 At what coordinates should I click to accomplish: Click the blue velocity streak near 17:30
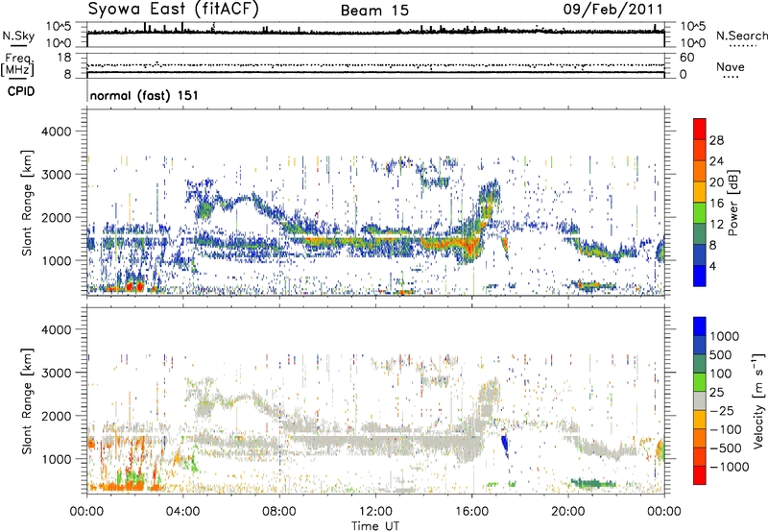(x=505, y=447)
